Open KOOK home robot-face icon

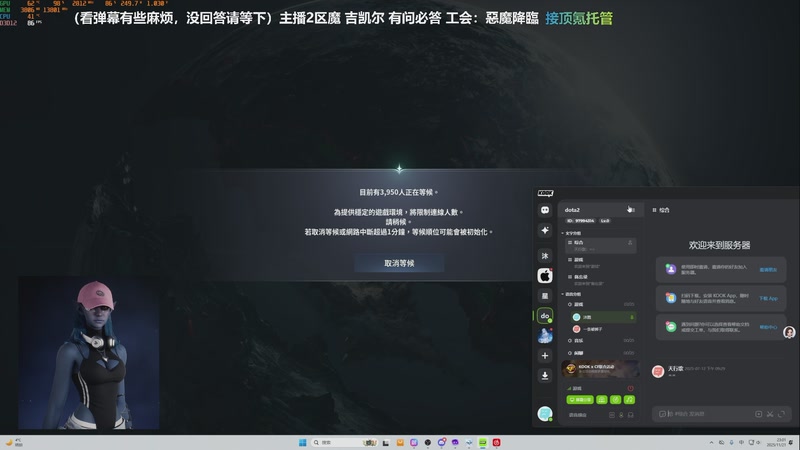tap(544, 210)
